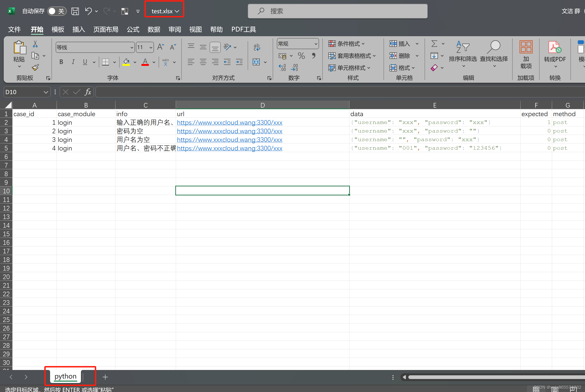This screenshot has width=585, height=392.
Task: Click the Format Painter brush icon
Action: pyautogui.click(x=35, y=67)
